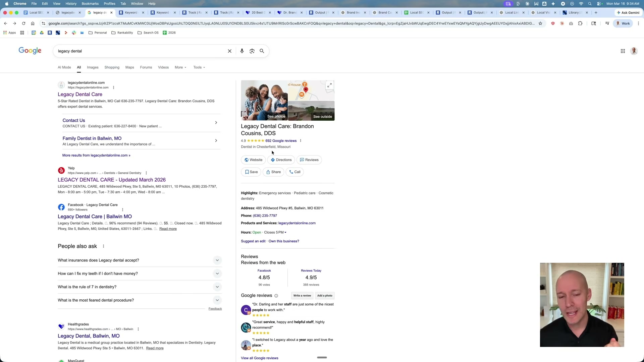Open the options dots beside People also ask
Image resolution: width=644 pixels, height=362 pixels.
pyautogui.click(x=104, y=246)
